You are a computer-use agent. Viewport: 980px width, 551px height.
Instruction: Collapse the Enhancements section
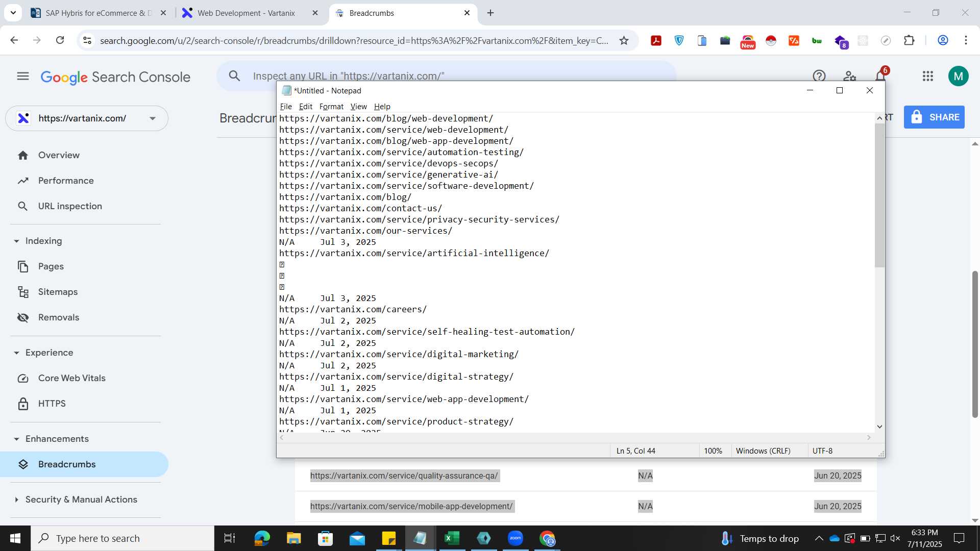[x=16, y=439]
